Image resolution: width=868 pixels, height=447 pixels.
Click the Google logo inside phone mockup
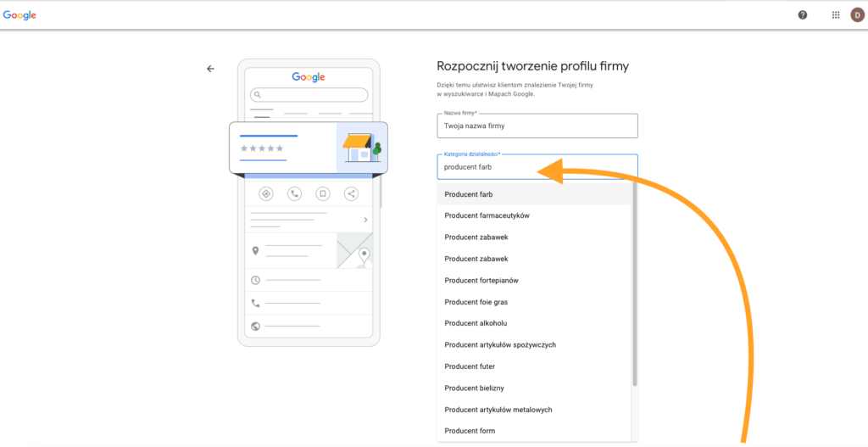[309, 77]
